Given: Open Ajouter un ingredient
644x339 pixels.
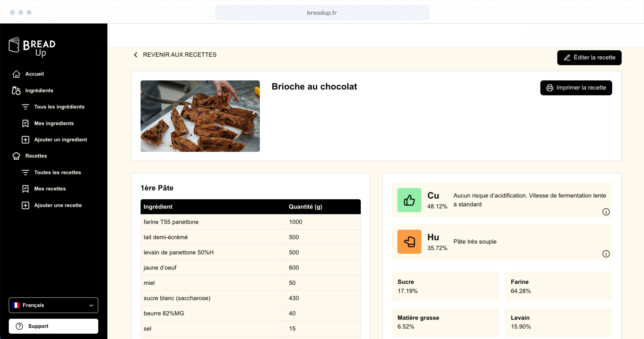Looking at the screenshot, I should (x=61, y=140).
